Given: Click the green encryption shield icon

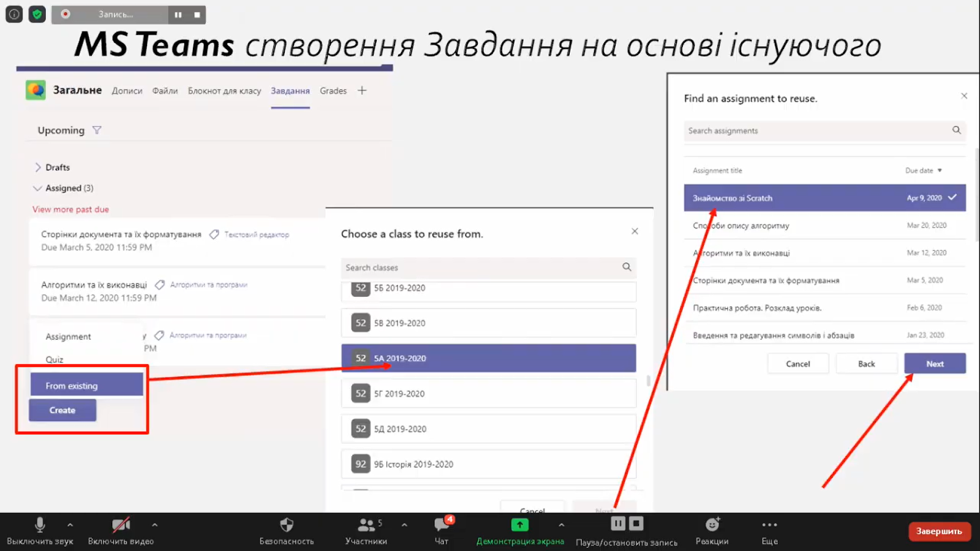Looking at the screenshot, I should coord(37,14).
